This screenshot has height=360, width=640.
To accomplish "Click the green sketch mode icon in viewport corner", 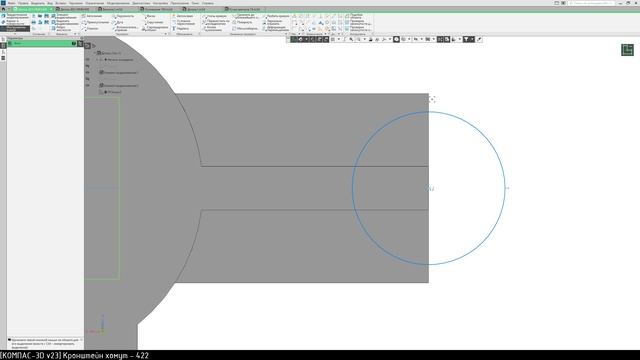I will point(627,50).
